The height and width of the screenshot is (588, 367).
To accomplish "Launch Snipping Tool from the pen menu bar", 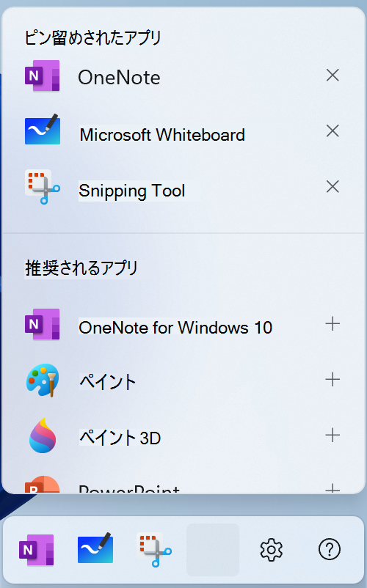I will pyautogui.click(x=154, y=549).
